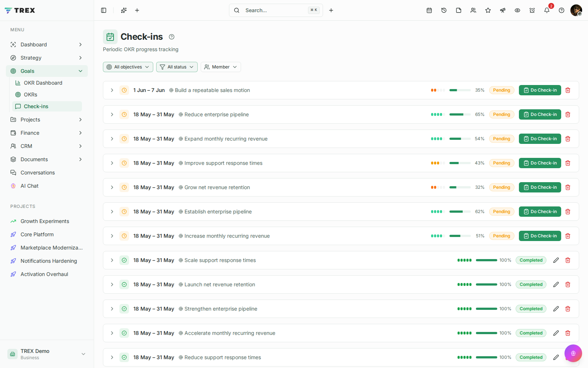Image resolution: width=588 pixels, height=368 pixels.
Task: Click the TREX logo
Action: pyautogui.click(x=20, y=10)
